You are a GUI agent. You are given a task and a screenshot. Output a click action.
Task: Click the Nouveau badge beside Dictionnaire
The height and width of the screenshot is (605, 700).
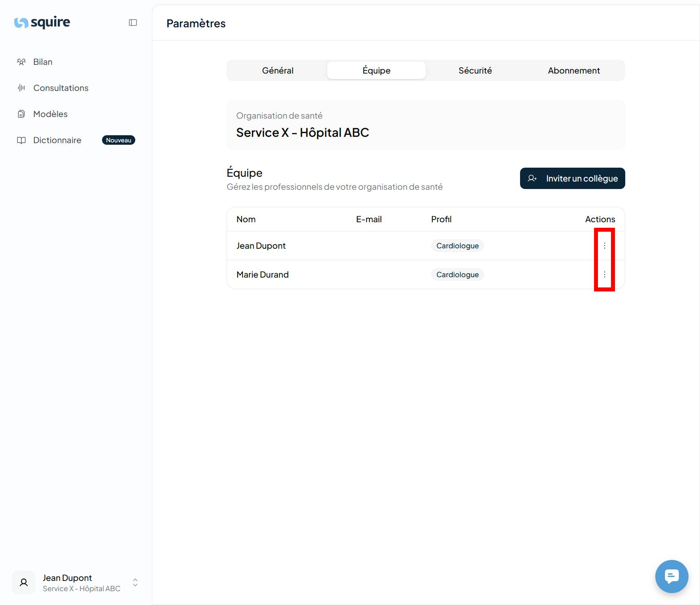coord(118,140)
